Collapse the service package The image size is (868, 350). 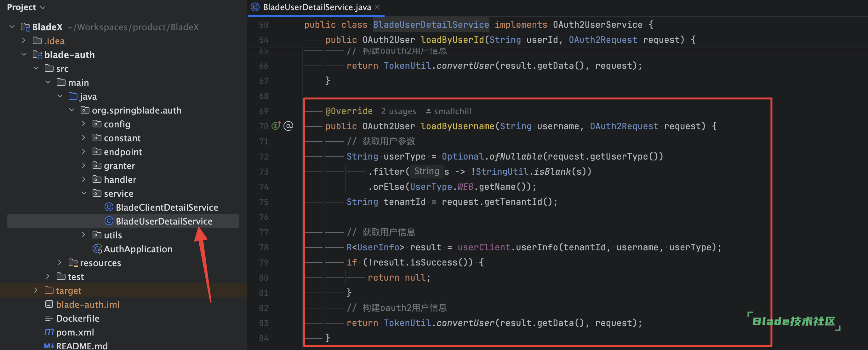[84, 193]
